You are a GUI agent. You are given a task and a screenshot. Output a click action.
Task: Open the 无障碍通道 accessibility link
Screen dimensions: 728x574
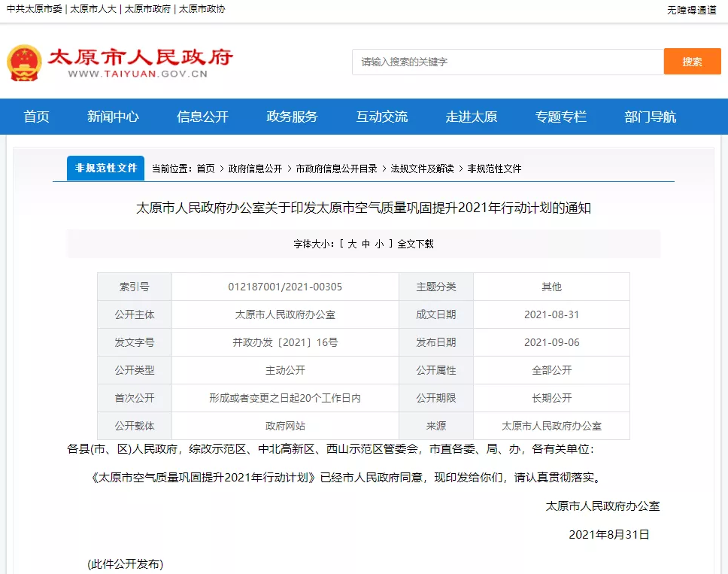(x=692, y=11)
